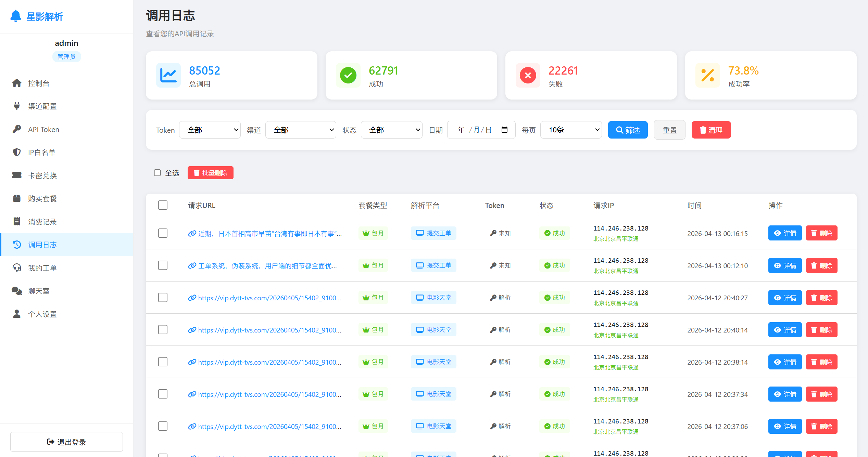Open the calendar picker icon in 日期 field
868x457 pixels.
[x=504, y=130]
